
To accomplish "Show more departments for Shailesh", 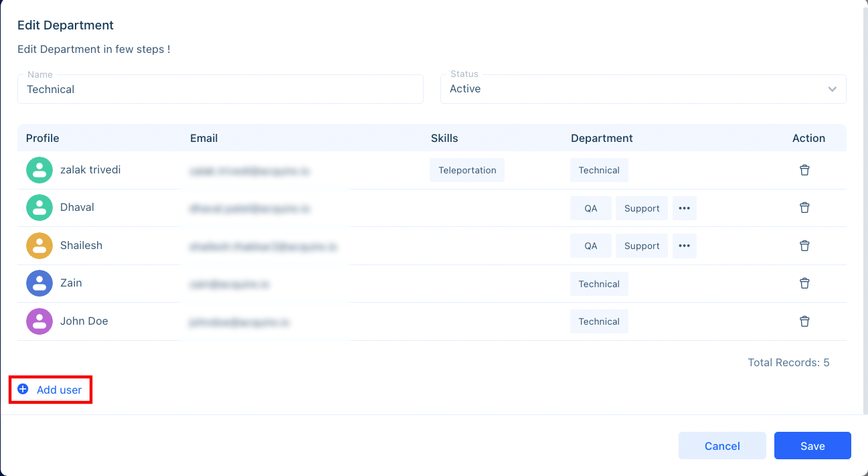I will (x=684, y=246).
